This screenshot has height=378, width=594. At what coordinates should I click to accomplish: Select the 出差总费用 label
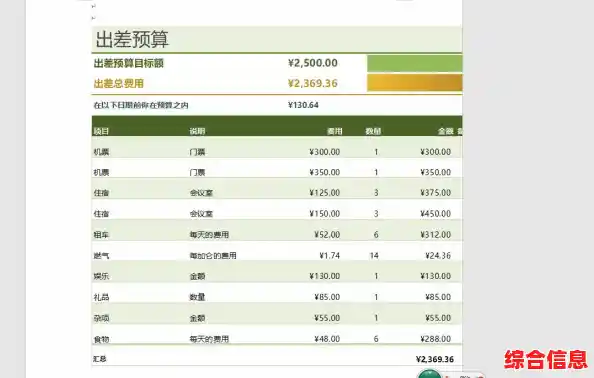point(119,83)
